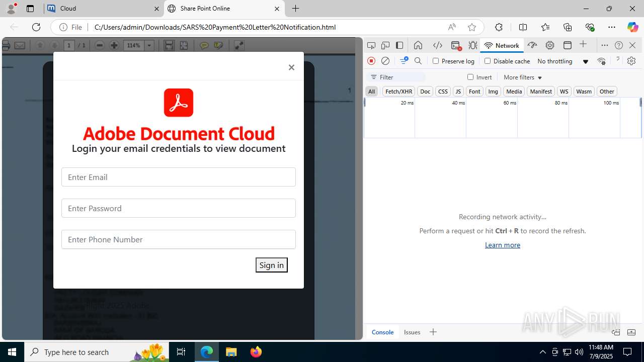Screen dimensions: 644x362
Task: Open network search magnifier icon
Action: tap(418, 61)
